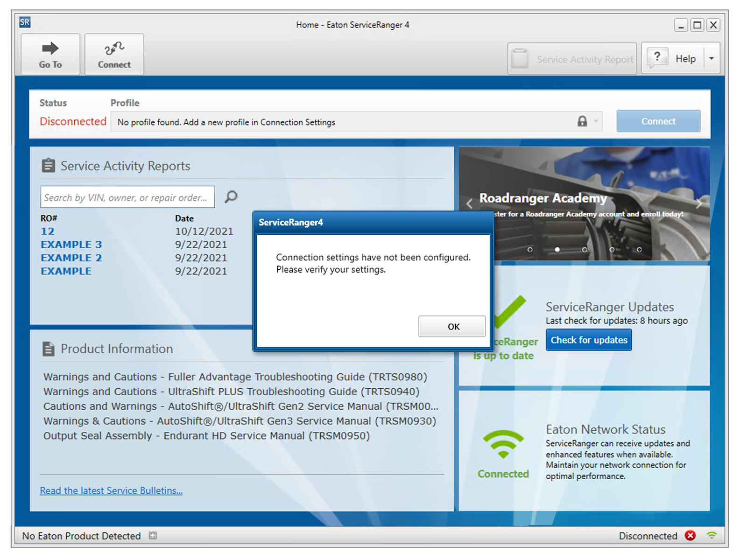
Task: Open the repair order named EXAMPLE dated 9/22/2021
Action: point(66,271)
